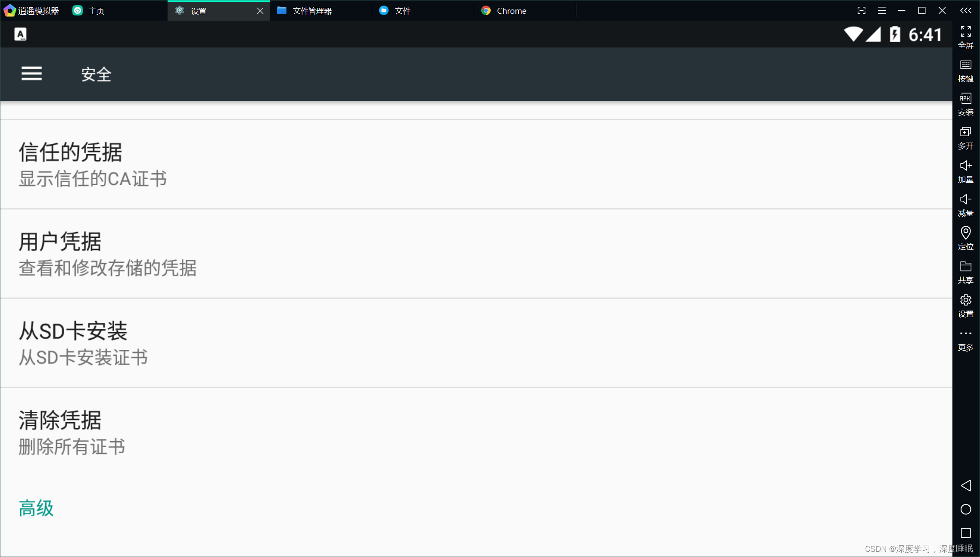The image size is (980, 557).
Task: Click the fullscreen 全屏 sidebar icon
Action: [x=965, y=37]
